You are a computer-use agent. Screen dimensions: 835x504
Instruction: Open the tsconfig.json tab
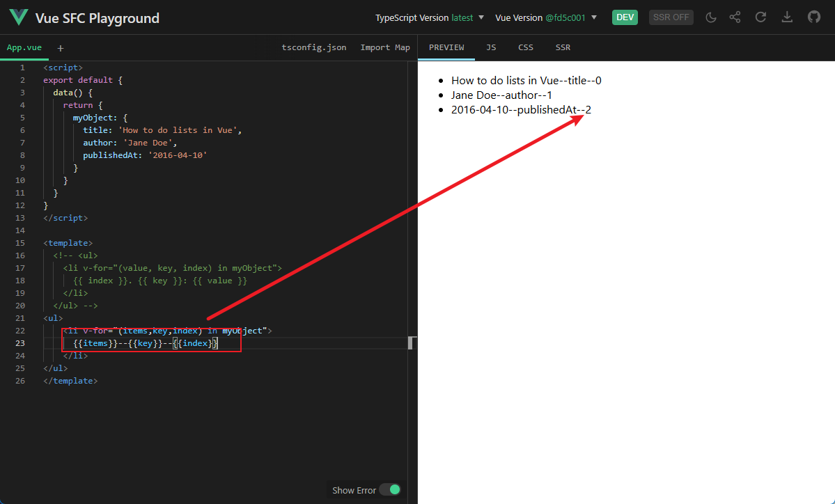point(313,47)
